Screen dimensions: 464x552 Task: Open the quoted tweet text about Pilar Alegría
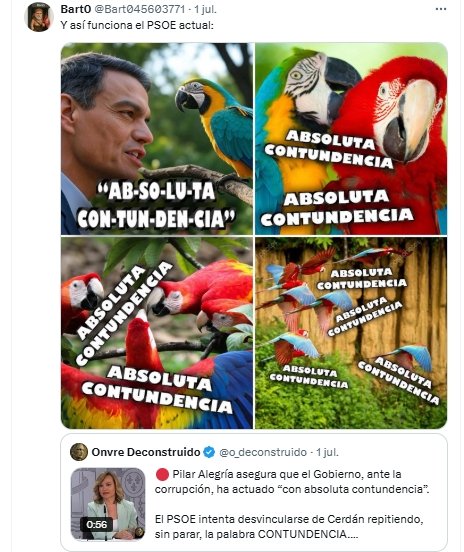(x=292, y=481)
